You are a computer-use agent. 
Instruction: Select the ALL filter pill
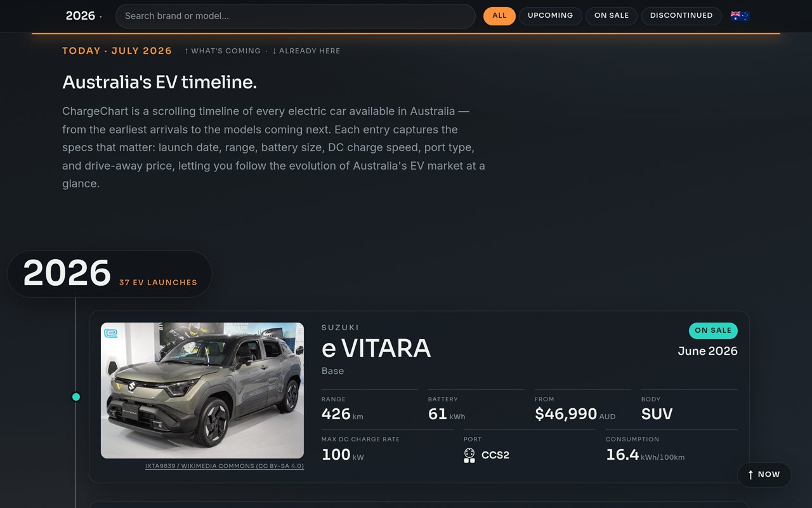point(499,16)
